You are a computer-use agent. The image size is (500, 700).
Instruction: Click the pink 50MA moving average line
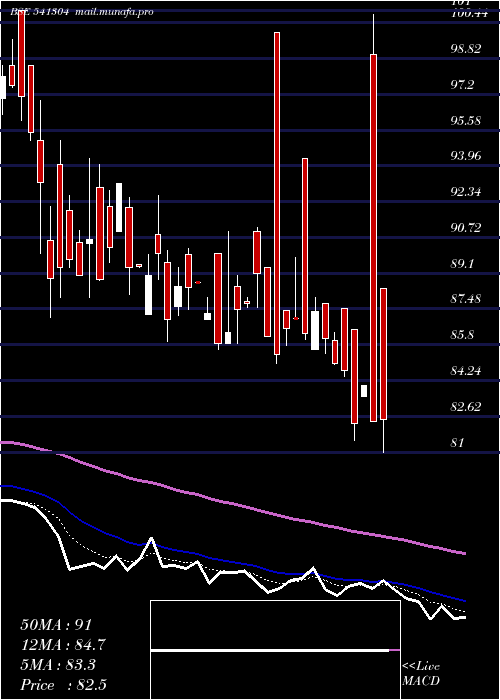pyautogui.click(x=232, y=503)
